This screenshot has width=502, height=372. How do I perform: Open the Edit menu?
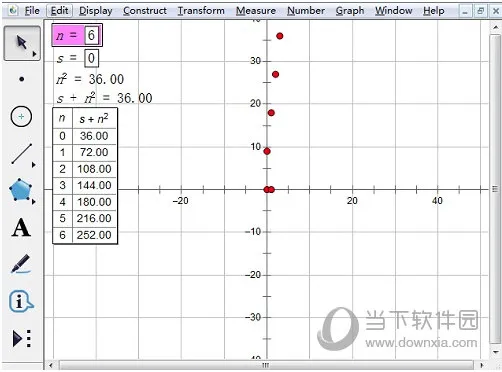[59, 11]
